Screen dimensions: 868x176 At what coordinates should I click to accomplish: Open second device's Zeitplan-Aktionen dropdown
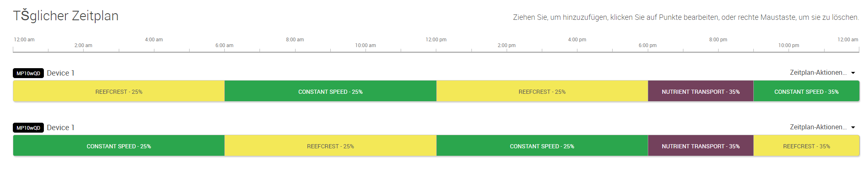click(x=822, y=127)
